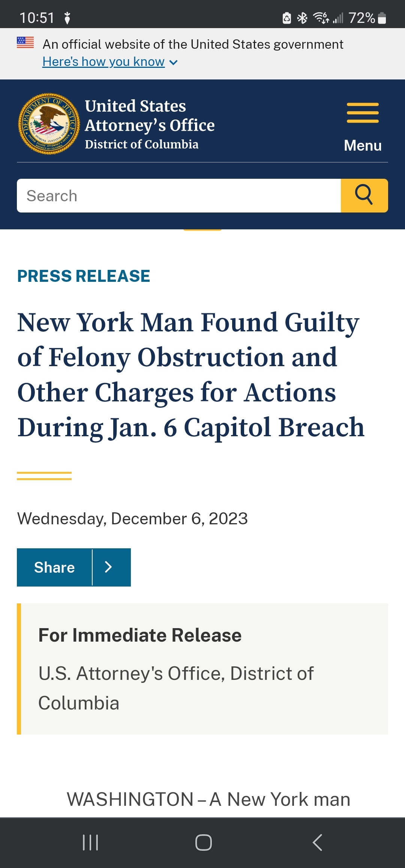Focus the Search input field
The height and width of the screenshot is (868, 405).
(179, 196)
